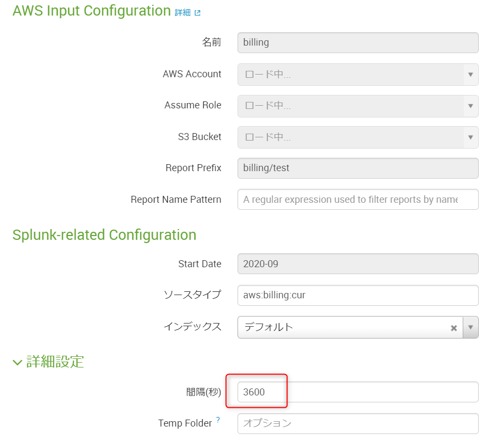Image resolution: width=504 pixels, height=448 pixels.
Task: Click the インデックス label
Action: pos(192,327)
